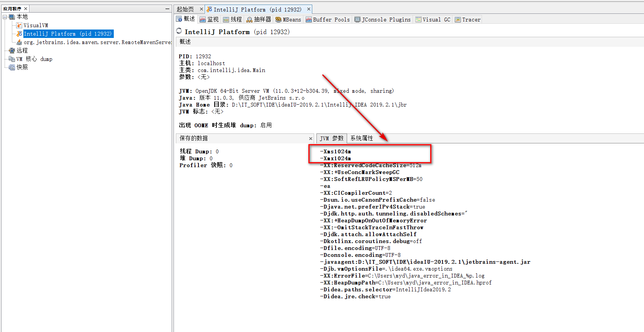Close the 起始页 tab
The width and height of the screenshot is (644, 332).
pyautogui.click(x=202, y=9)
